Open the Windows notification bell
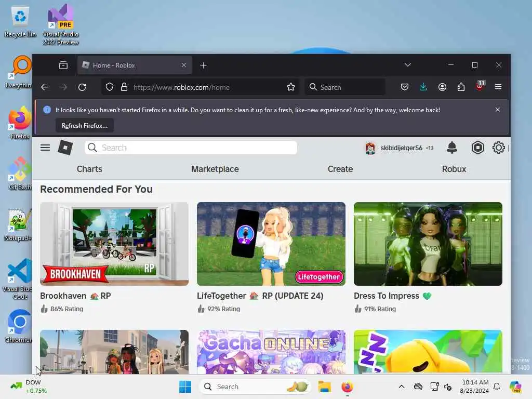This screenshot has height=399, width=532. [x=497, y=387]
